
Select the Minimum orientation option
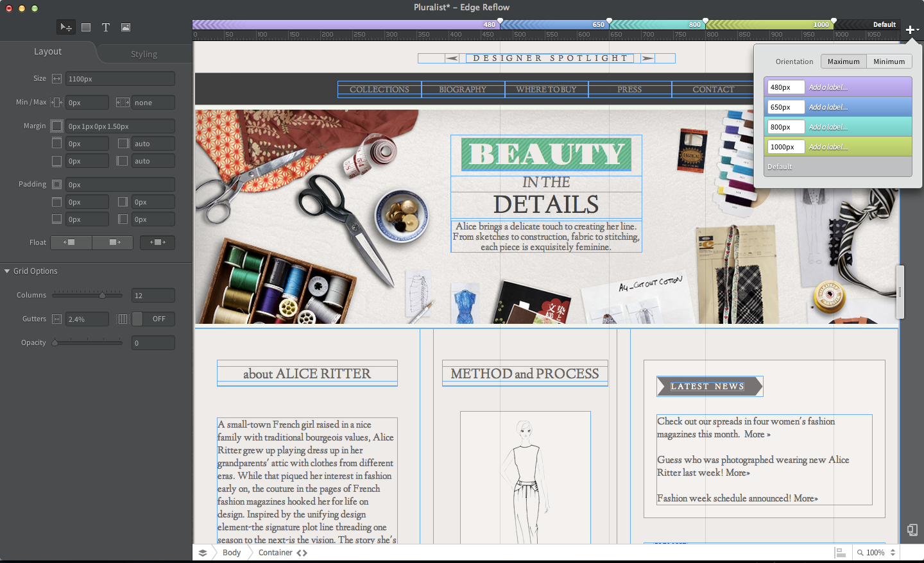click(x=889, y=62)
